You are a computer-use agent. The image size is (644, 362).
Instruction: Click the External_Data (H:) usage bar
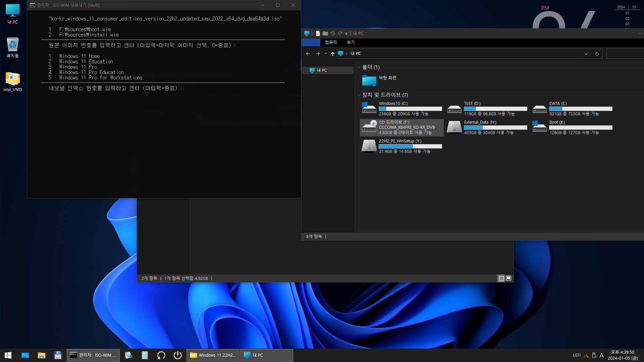coord(495,128)
